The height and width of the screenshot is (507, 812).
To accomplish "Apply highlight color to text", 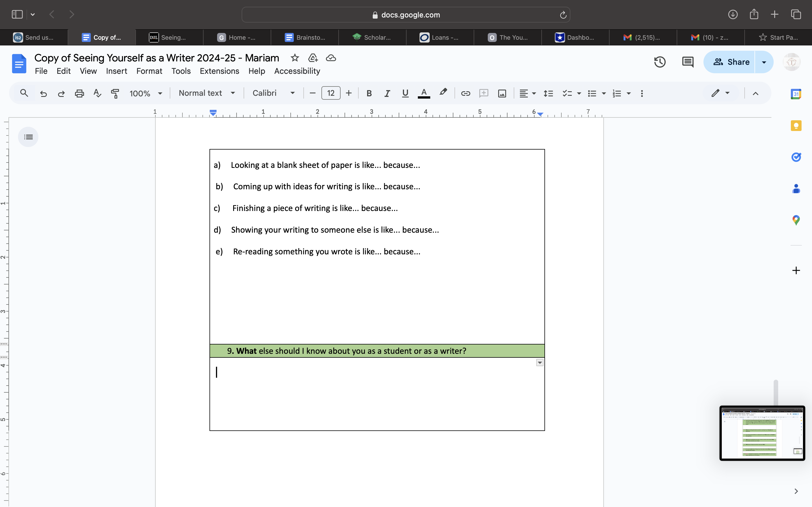I will point(443,93).
